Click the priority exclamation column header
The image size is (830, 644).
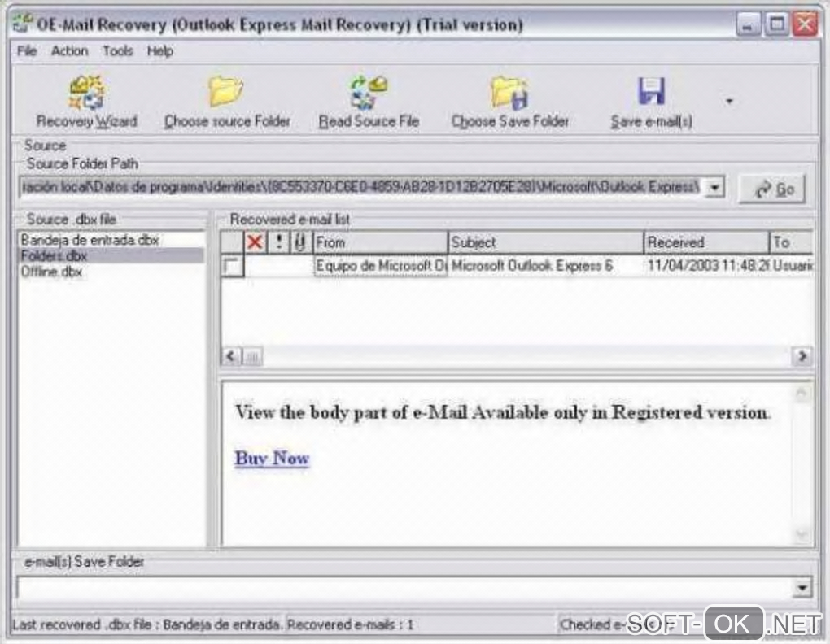(278, 242)
